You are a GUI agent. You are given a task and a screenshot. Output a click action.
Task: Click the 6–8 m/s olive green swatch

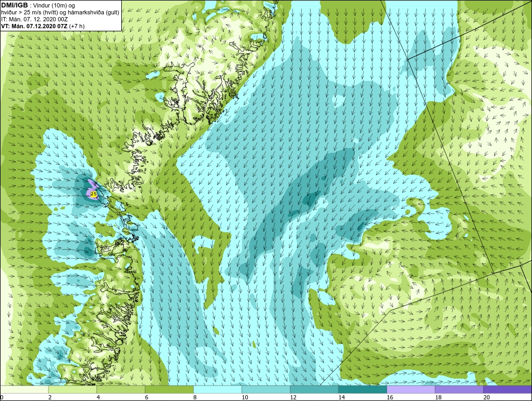(169, 389)
